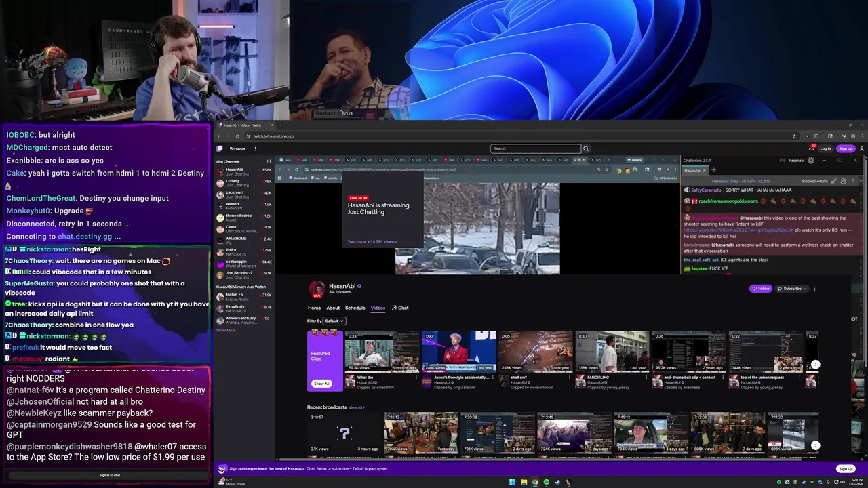Select the Videos tab

(378, 308)
